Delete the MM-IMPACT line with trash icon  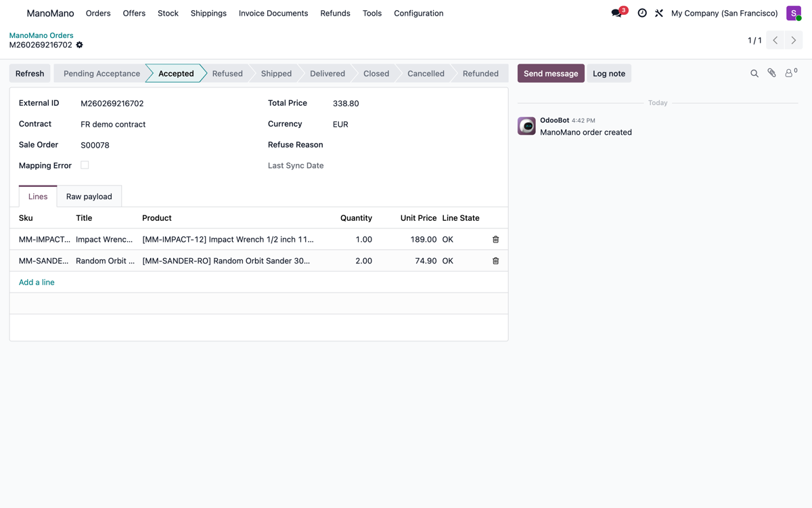[x=495, y=239]
